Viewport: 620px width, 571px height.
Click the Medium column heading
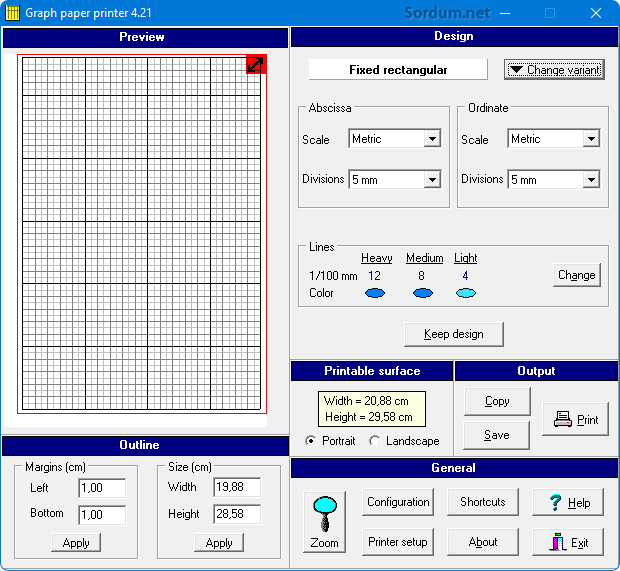pyautogui.click(x=425, y=258)
